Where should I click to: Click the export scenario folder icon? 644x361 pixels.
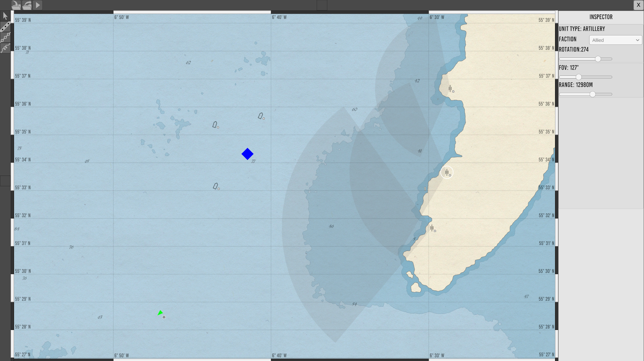(x=27, y=5)
